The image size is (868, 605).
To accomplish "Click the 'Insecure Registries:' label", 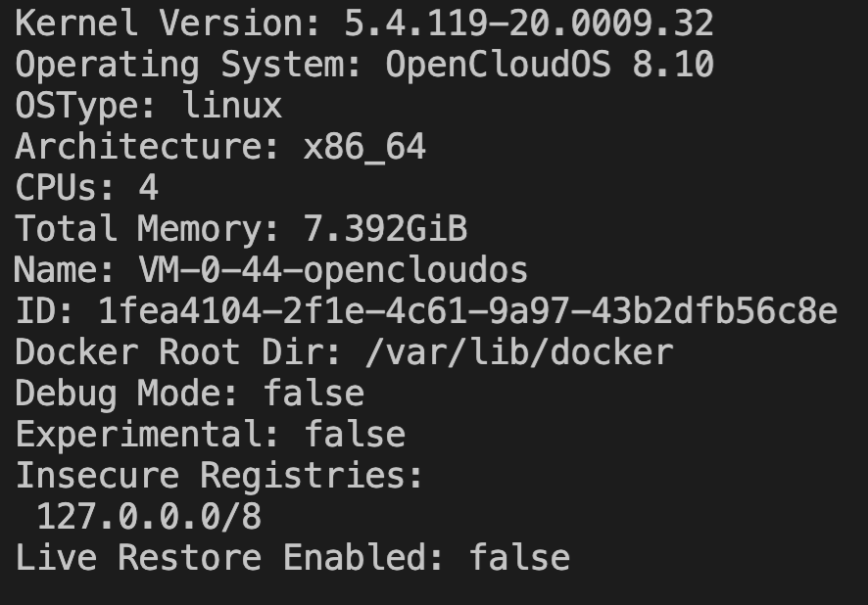I will (x=219, y=476).
